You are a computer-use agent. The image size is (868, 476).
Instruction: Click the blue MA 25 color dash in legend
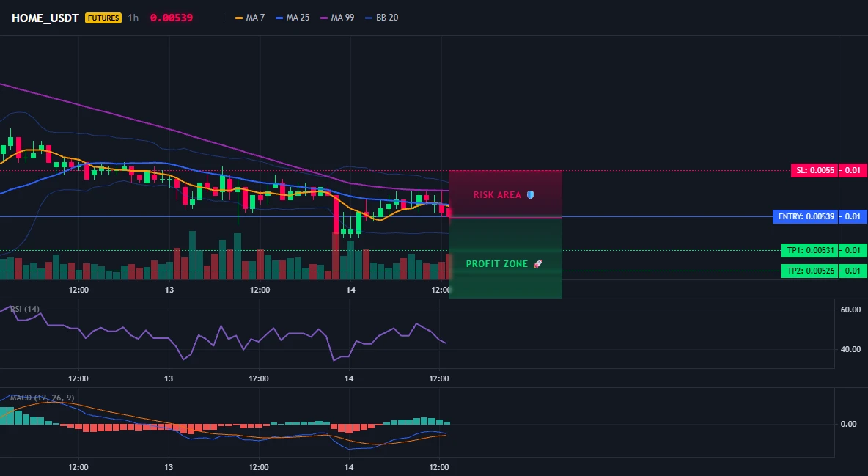(279, 18)
